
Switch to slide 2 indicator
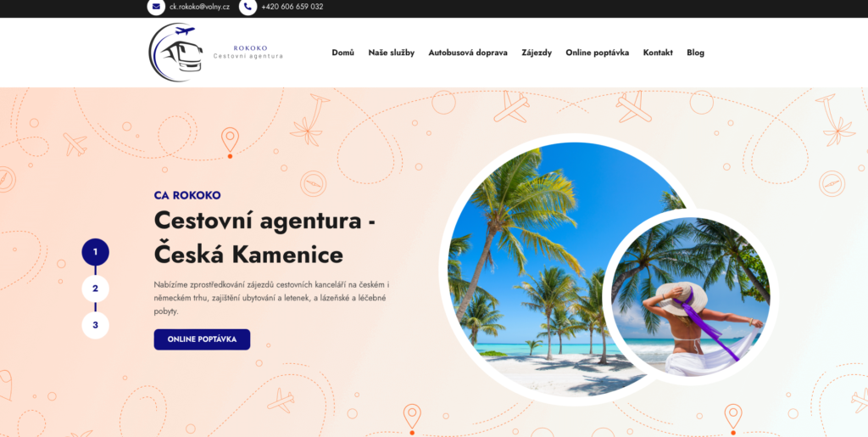tap(95, 289)
